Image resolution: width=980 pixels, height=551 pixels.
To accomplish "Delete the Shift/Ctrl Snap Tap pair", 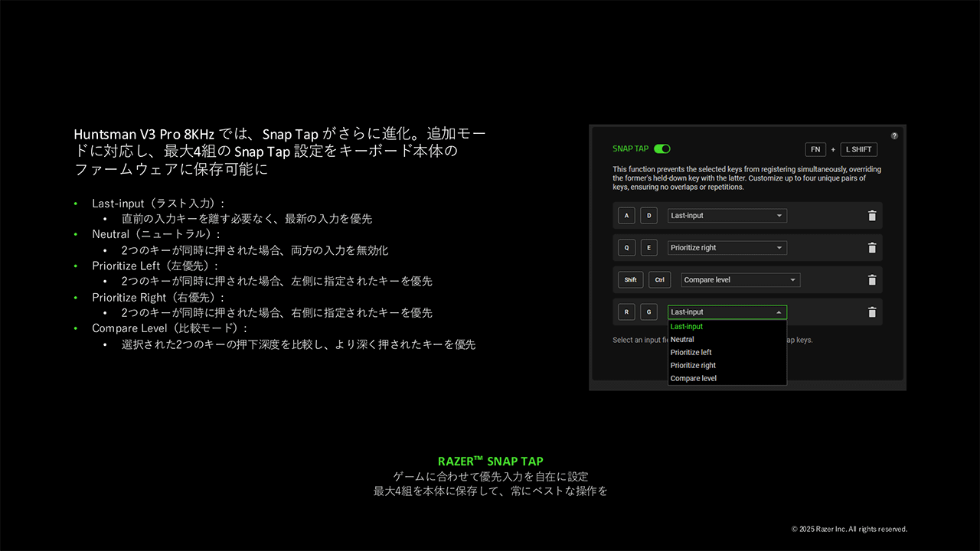I will [871, 280].
